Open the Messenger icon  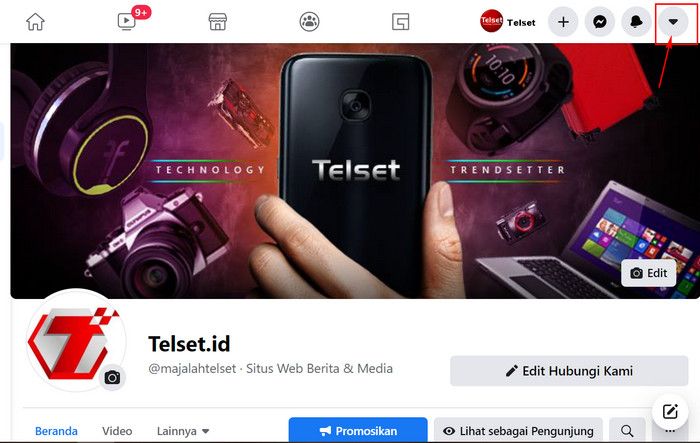pyautogui.click(x=600, y=21)
